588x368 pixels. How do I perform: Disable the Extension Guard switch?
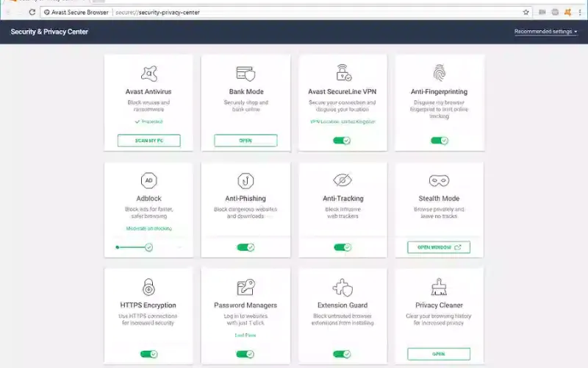[342, 354]
